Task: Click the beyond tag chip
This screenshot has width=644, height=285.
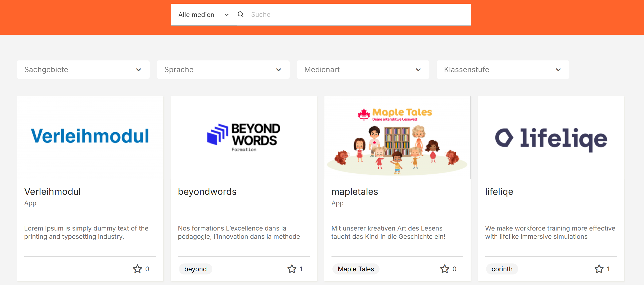Action: point(195,269)
